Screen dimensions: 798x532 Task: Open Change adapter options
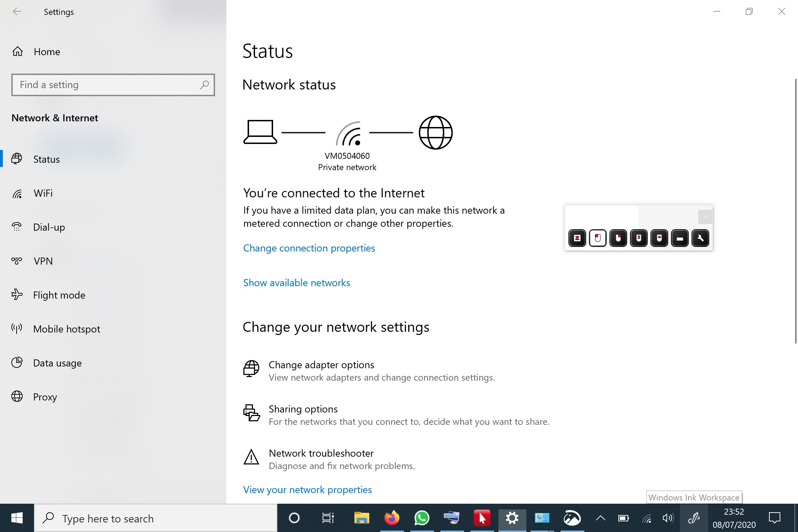coord(321,365)
